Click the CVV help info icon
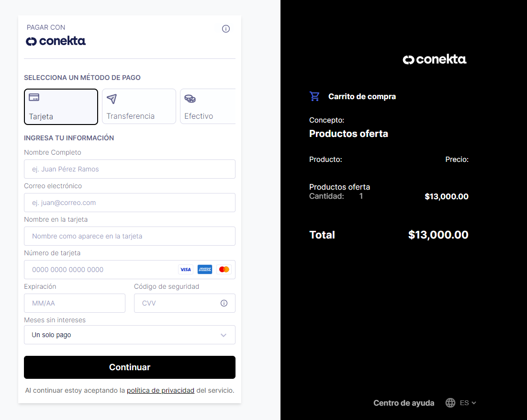The width and height of the screenshot is (527, 420). (x=224, y=303)
